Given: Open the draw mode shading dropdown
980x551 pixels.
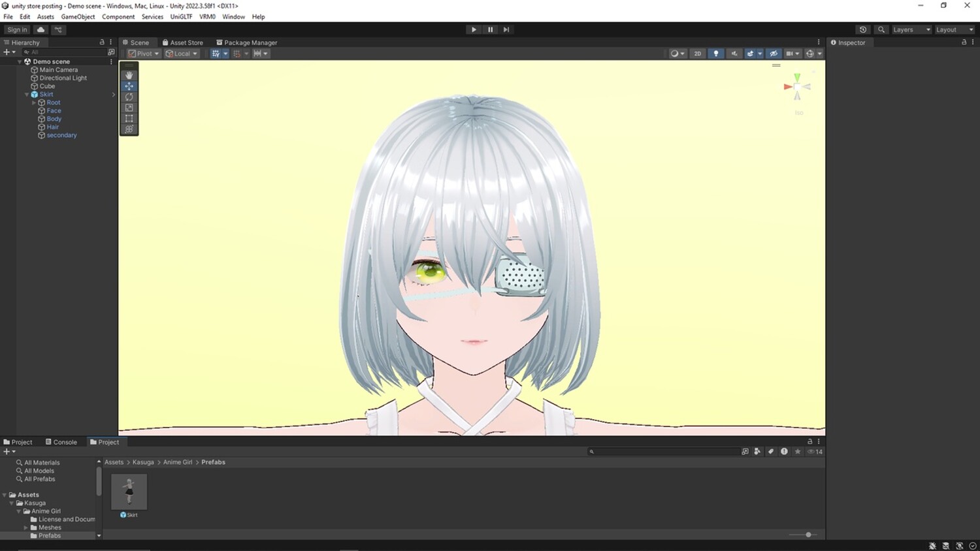Looking at the screenshot, I should (678, 54).
